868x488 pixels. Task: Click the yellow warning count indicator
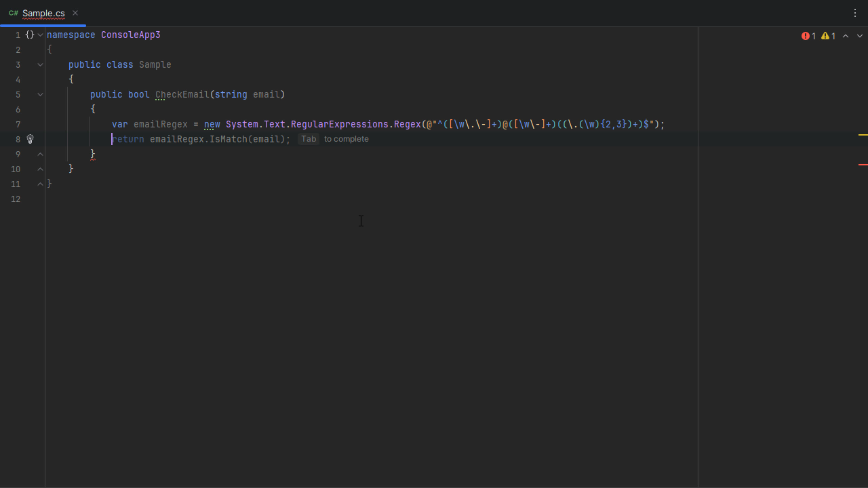pos(828,36)
